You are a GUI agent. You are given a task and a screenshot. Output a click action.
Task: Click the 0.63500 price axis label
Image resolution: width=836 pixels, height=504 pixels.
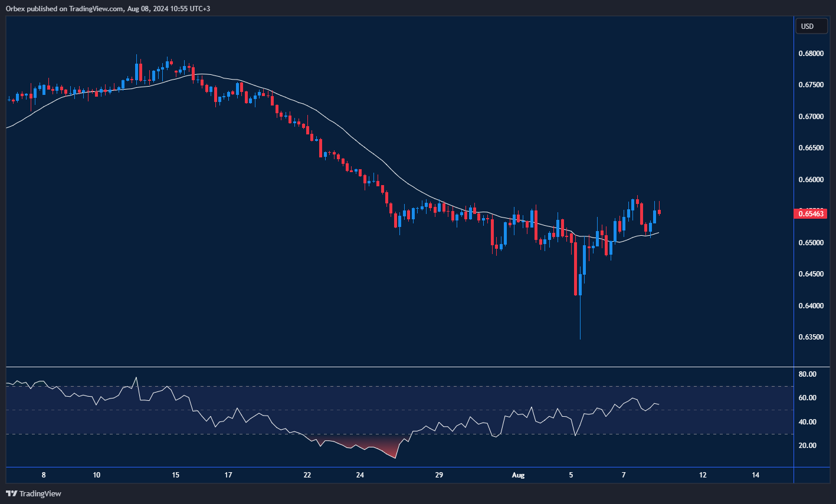point(811,337)
